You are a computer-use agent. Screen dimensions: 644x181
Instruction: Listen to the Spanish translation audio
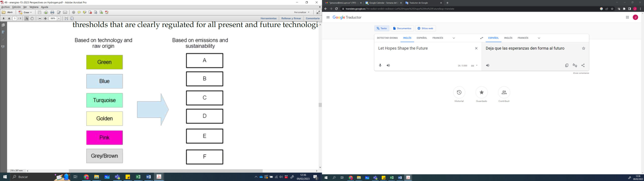pyautogui.click(x=488, y=65)
